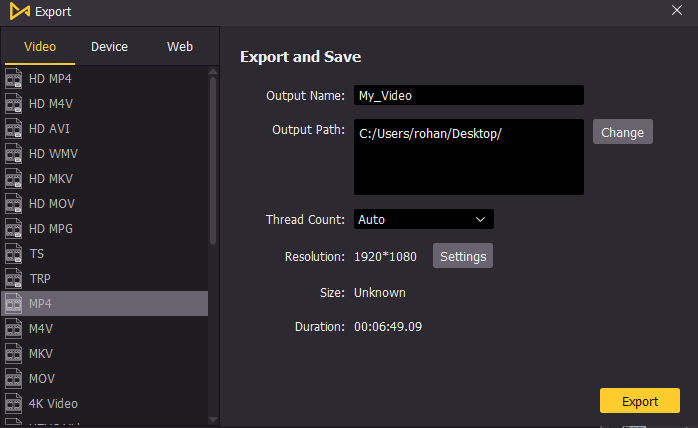
Task: Click the TS format icon
Action: tap(13, 254)
